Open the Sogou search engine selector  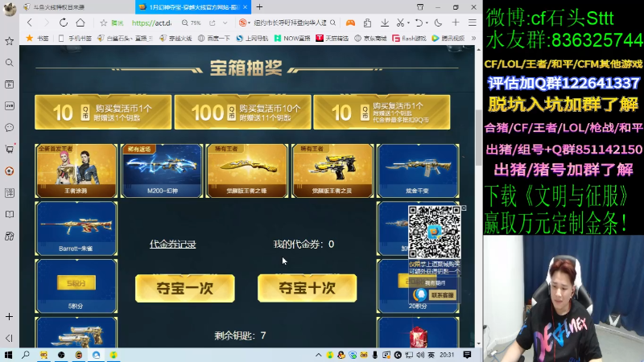coord(245,23)
